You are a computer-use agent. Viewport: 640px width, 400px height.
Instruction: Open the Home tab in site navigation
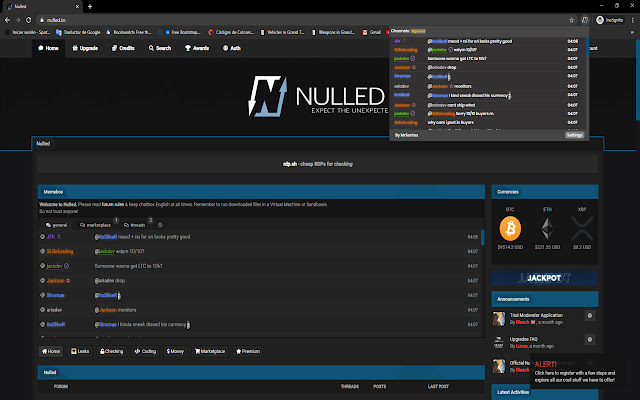[48, 48]
